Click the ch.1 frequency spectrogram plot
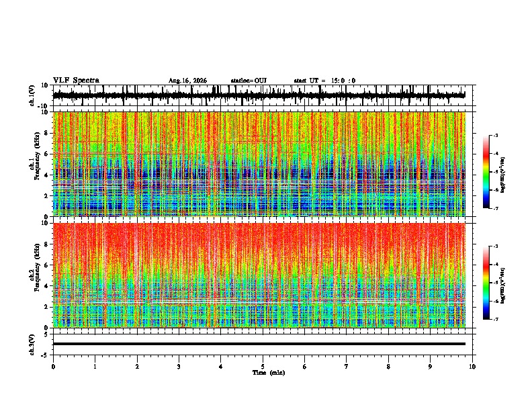The width and height of the screenshot is (532, 411). tap(259, 164)
